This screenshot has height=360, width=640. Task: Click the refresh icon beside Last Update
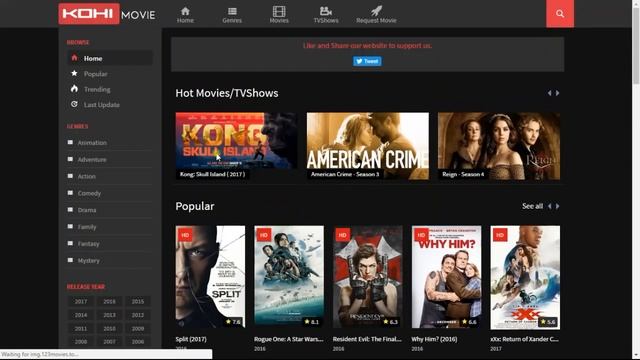(74, 104)
